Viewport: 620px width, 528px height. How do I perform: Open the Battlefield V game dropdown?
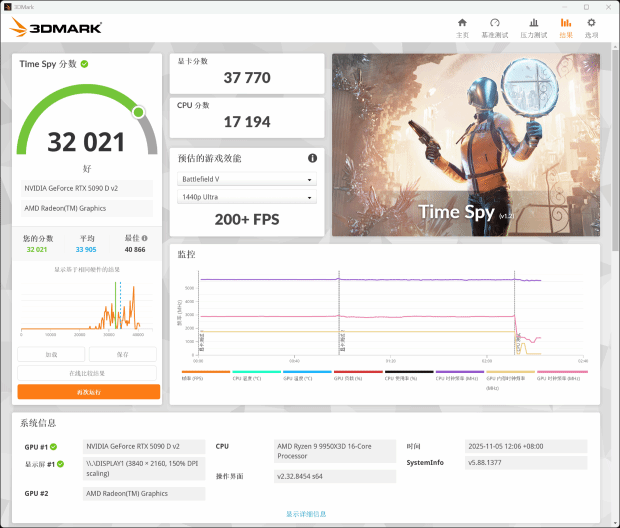click(247, 180)
